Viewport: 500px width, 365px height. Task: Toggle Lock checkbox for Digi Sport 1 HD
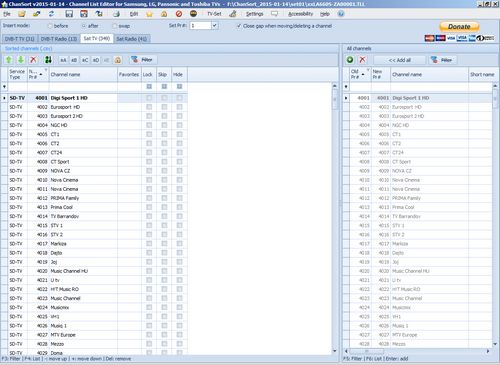(149, 98)
